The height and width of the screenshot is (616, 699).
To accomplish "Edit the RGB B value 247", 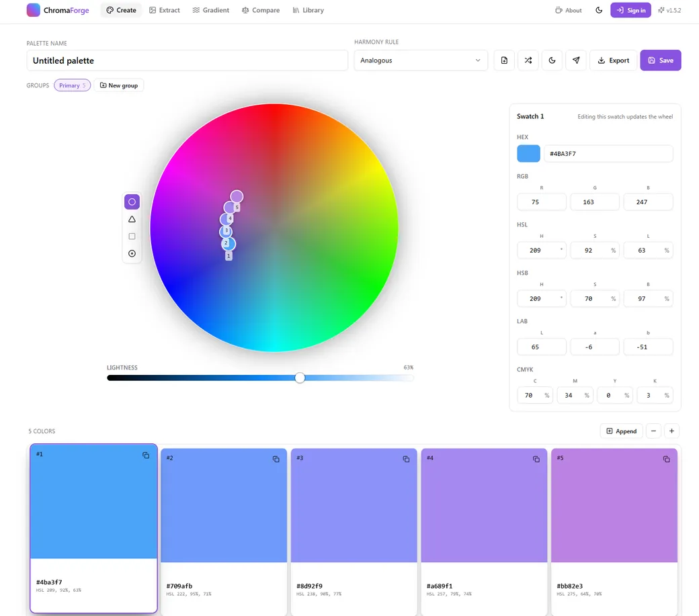I will coord(648,202).
